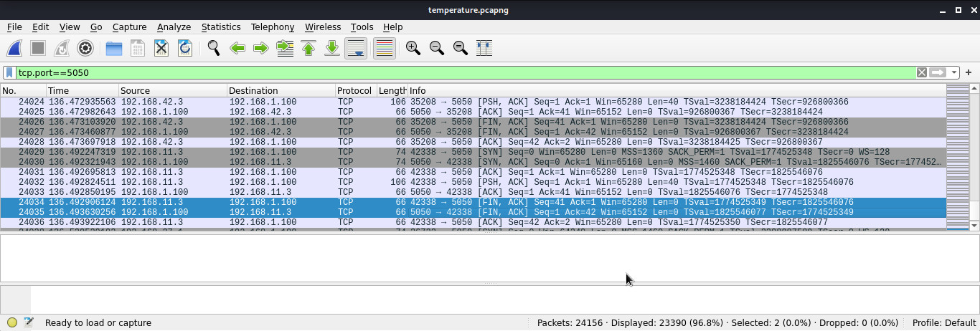Close this capture file via toolbar

[161, 48]
